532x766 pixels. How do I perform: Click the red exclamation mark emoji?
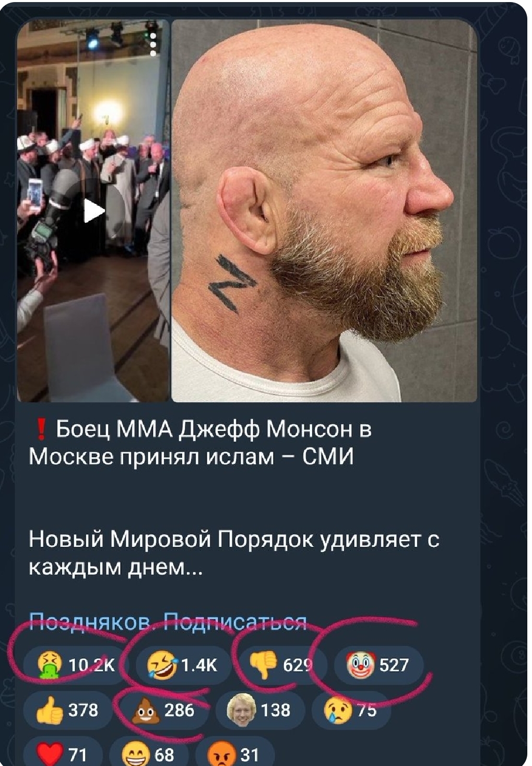[x=41, y=430]
